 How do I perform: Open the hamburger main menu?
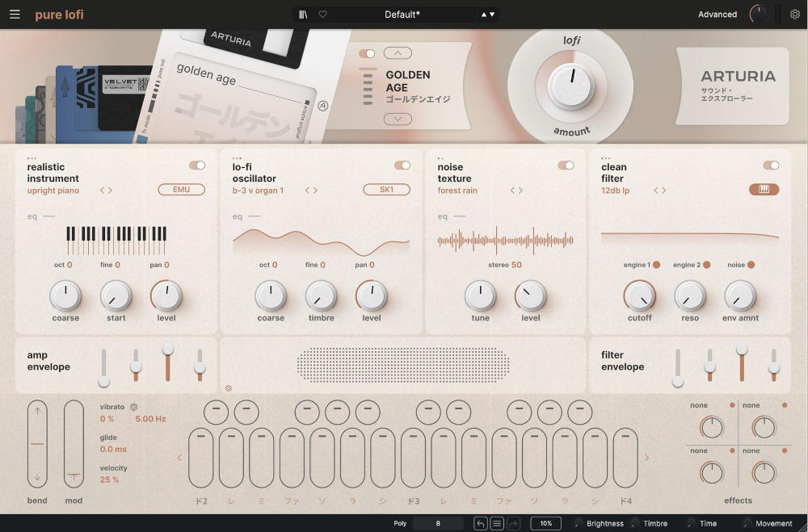(x=15, y=15)
